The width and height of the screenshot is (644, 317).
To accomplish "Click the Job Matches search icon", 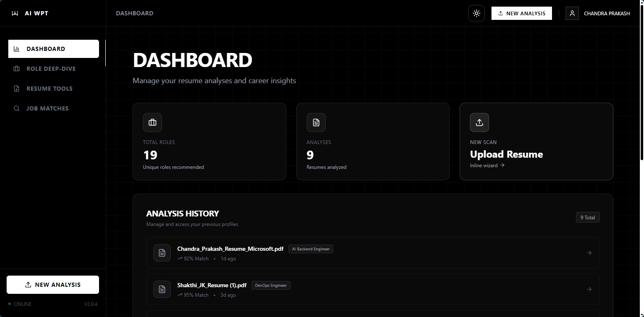I will click(x=17, y=108).
